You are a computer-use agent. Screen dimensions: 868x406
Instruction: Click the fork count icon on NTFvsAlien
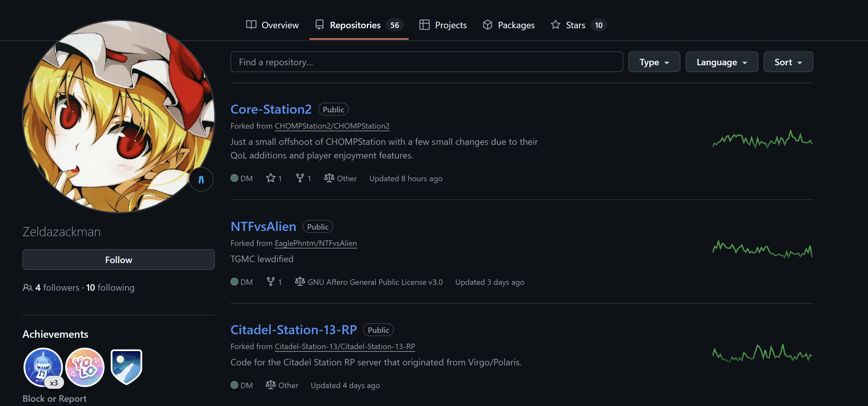tap(270, 282)
